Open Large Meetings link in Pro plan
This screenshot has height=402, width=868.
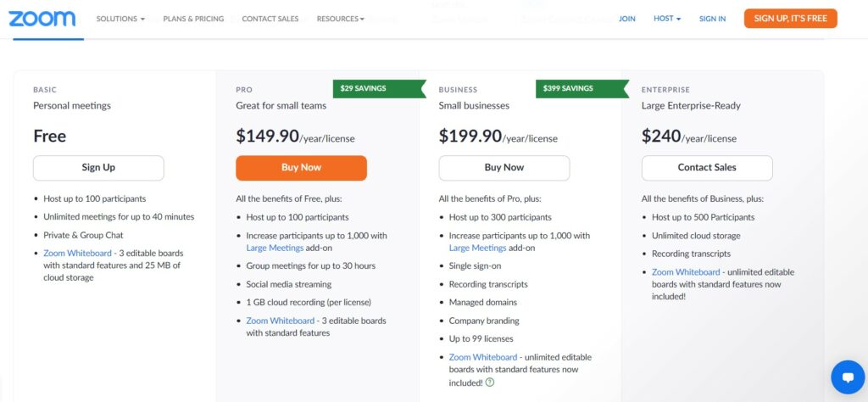click(275, 248)
